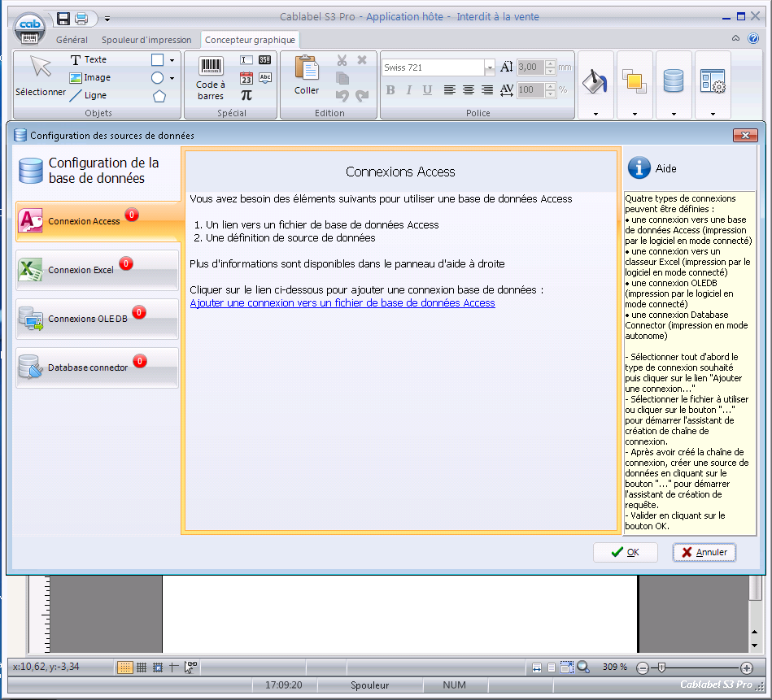Pick the rectangle shape tool
This screenshot has height=700, width=772.
coord(158,59)
